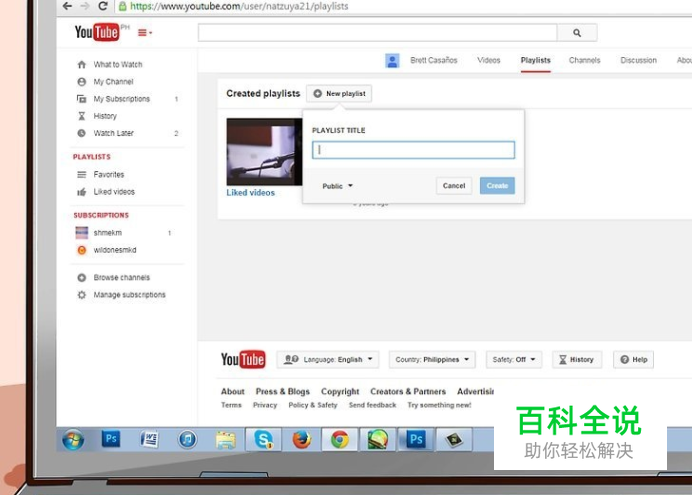
Task: Open Word from the taskbar
Action: click(x=149, y=439)
